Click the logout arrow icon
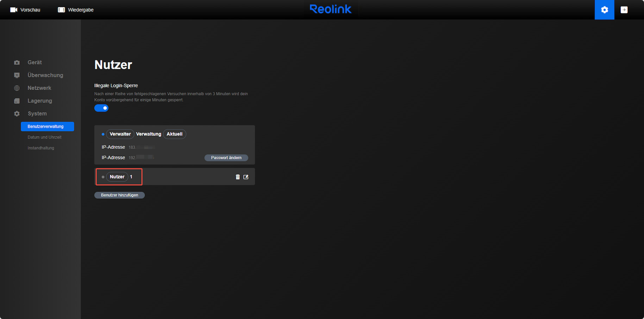This screenshot has width=644, height=319. click(624, 10)
